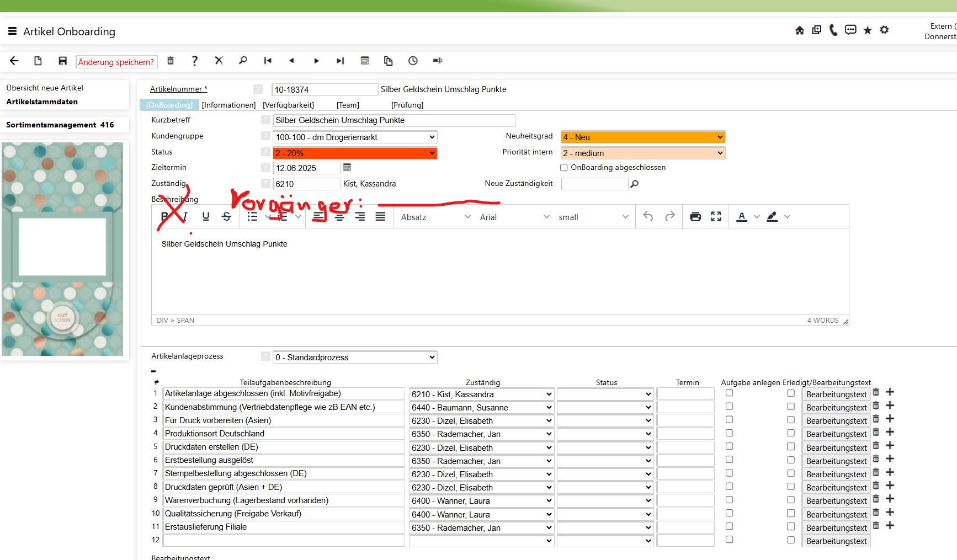
Task: Open calendar picker next to Zieltermin
Action: pyautogui.click(x=347, y=167)
